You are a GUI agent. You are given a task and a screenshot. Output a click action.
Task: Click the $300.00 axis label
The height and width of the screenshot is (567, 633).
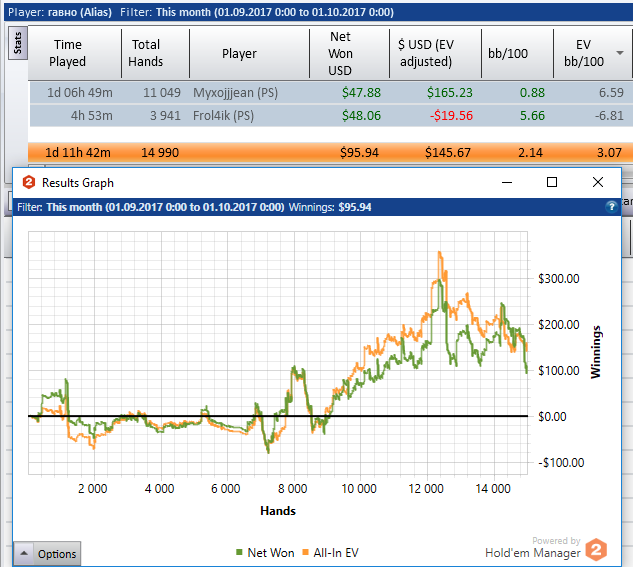(559, 278)
